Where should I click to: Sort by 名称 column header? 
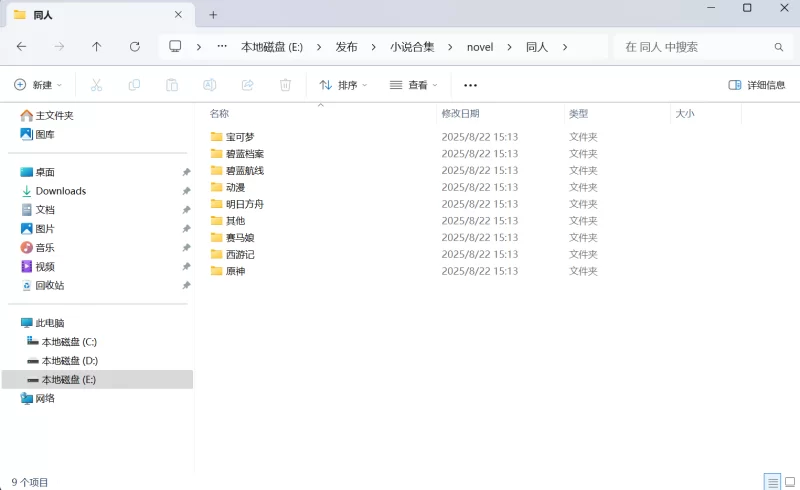tap(219, 113)
